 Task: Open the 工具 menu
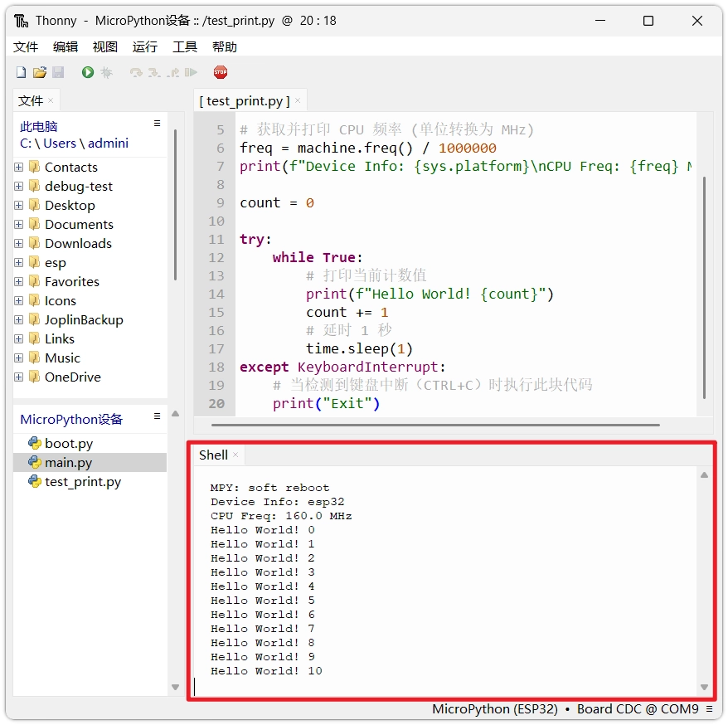[x=184, y=47]
